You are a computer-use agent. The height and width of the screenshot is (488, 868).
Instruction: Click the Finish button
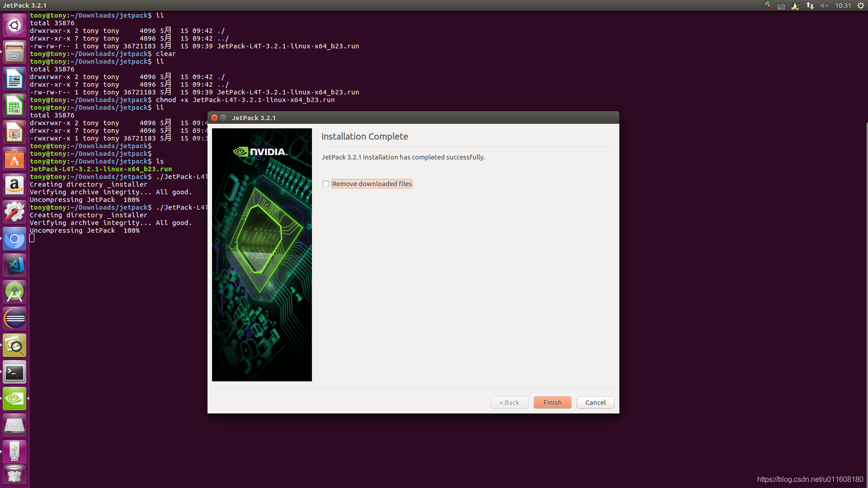pos(552,402)
